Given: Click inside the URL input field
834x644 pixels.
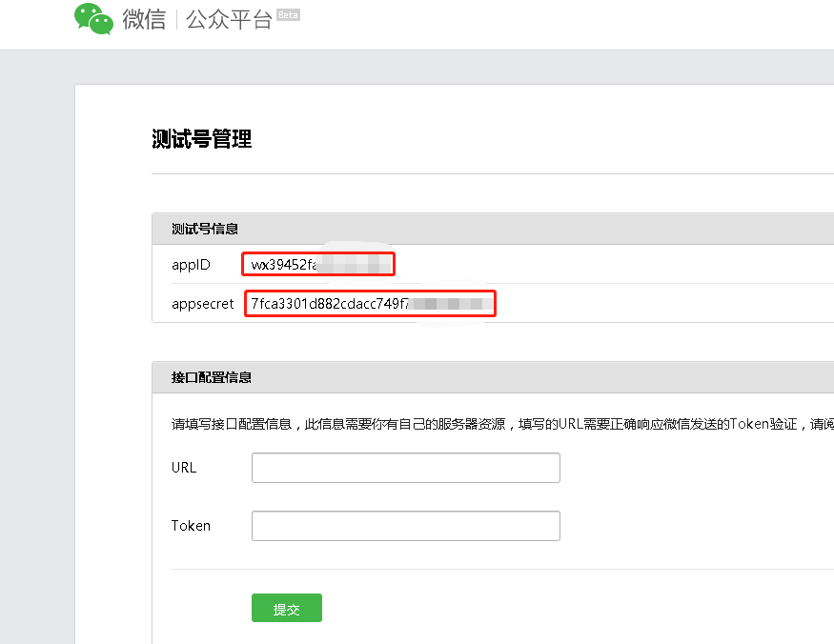Looking at the screenshot, I should tap(405, 467).
